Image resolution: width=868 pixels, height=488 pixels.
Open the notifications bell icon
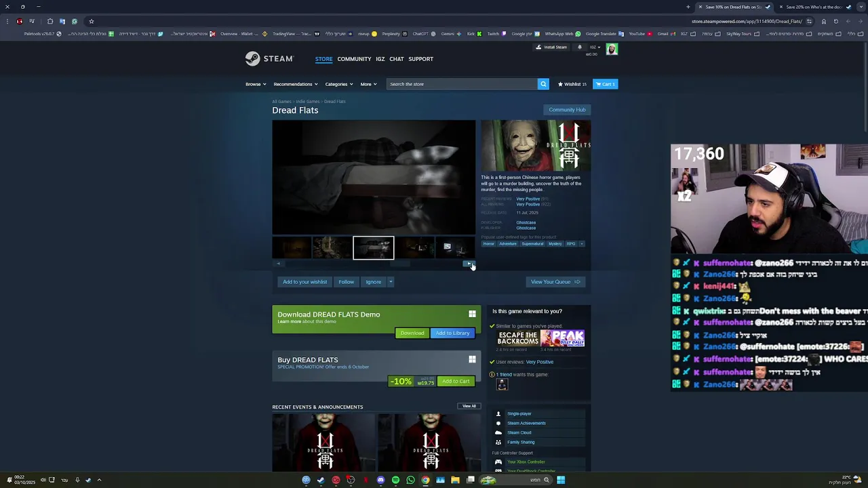(580, 47)
